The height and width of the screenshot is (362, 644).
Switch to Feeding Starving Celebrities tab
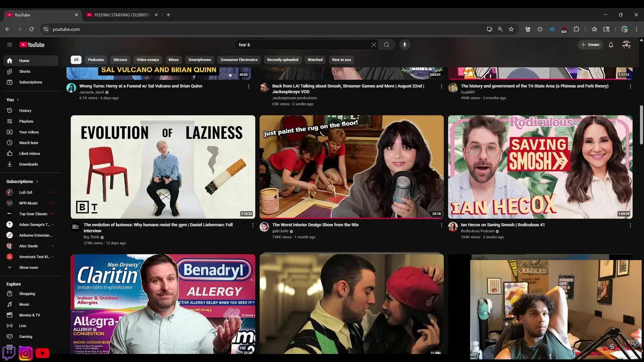122,15
